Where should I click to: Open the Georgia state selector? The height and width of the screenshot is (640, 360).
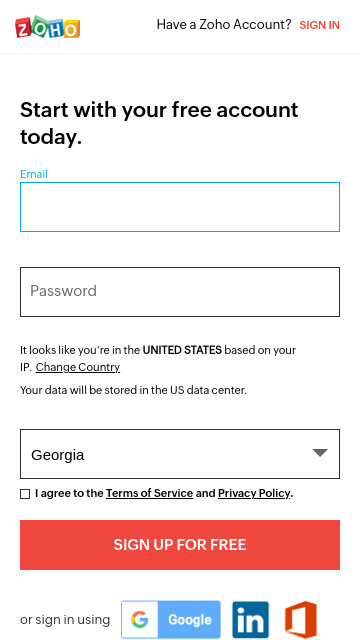pos(180,454)
